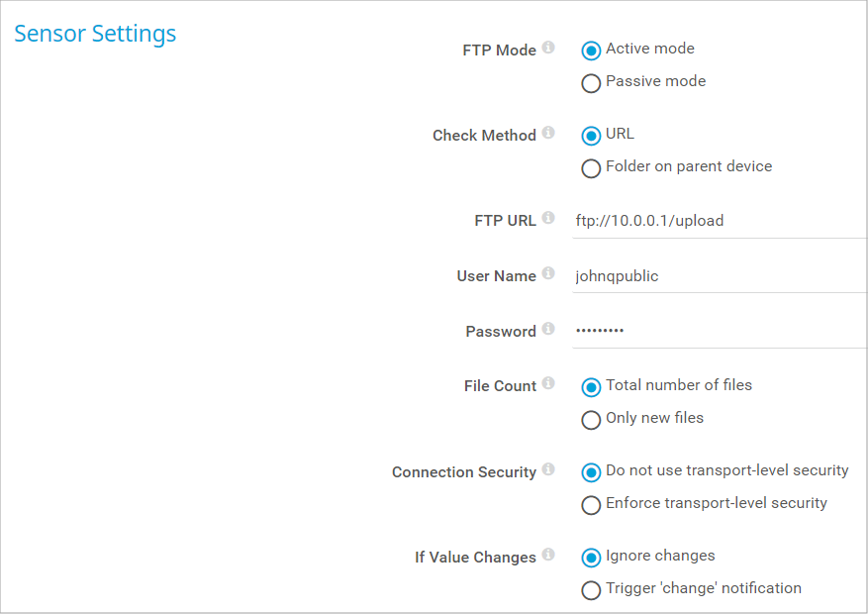
Task: Select Total number of files option
Action: (x=591, y=387)
